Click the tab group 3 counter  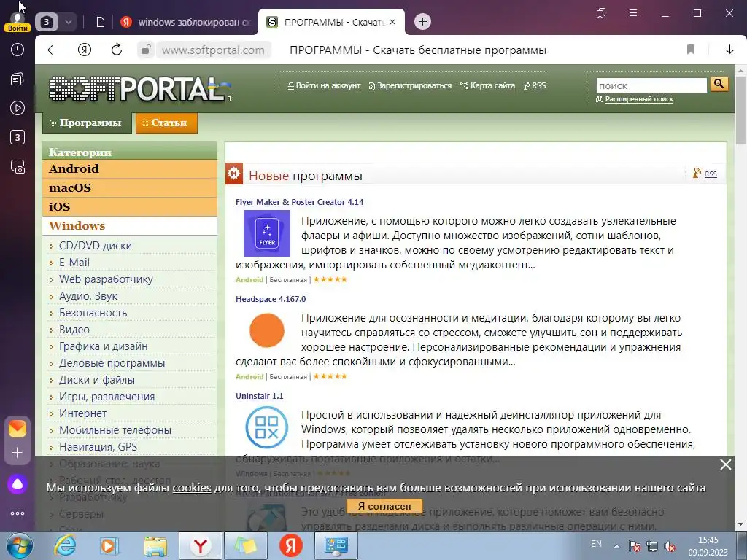[47, 22]
